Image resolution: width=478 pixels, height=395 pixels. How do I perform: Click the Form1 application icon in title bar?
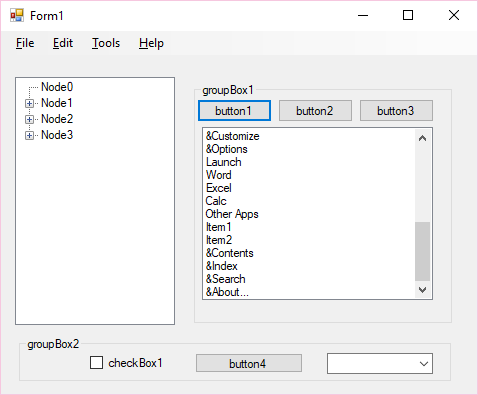17,15
